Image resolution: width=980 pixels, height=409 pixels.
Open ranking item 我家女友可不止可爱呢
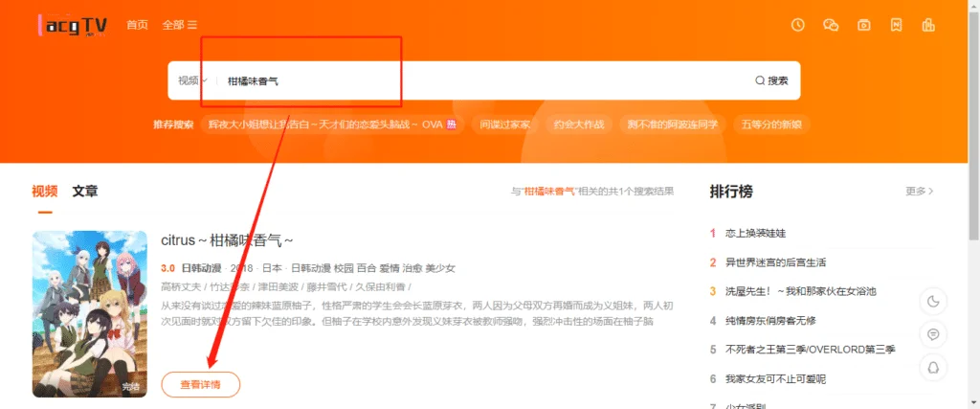[x=775, y=379]
